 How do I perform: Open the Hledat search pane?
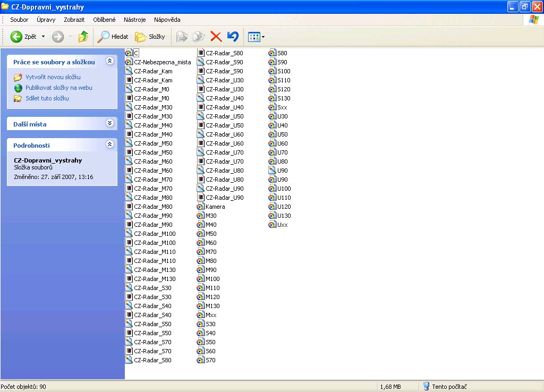coord(113,37)
